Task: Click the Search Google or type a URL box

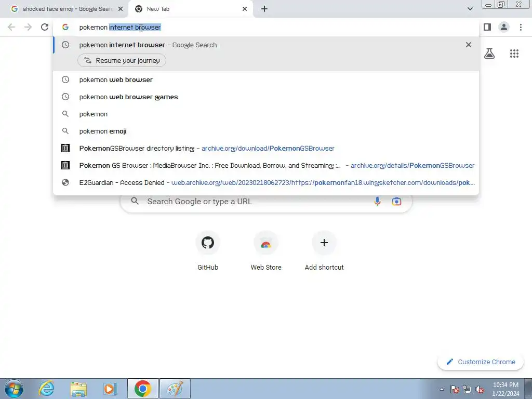Action: click(x=266, y=202)
